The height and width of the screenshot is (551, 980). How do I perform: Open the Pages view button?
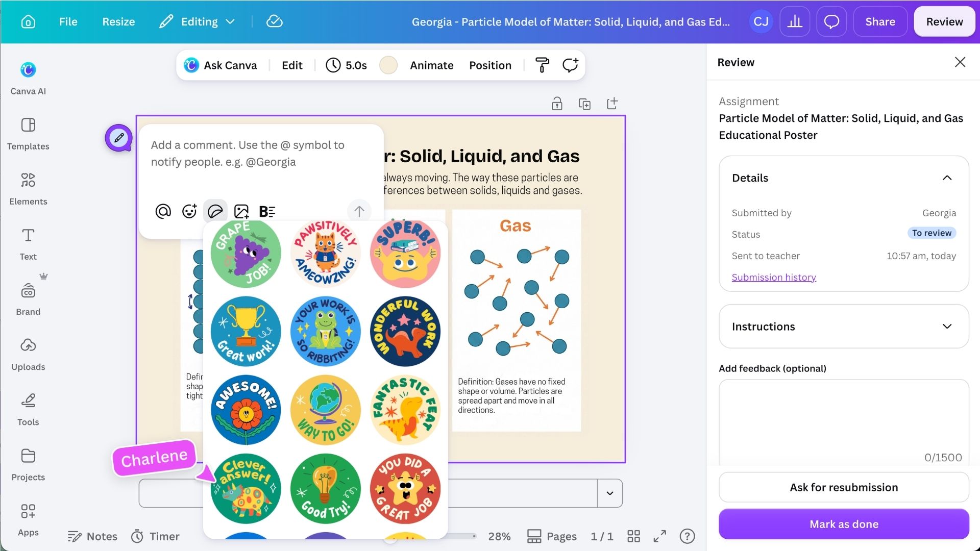coord(552,536)
